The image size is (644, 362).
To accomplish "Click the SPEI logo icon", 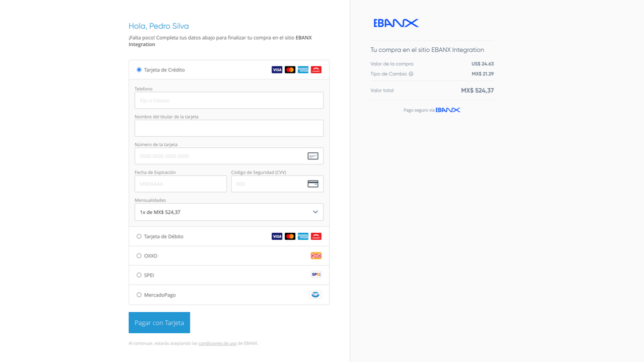I will pyautogui.click(x=315, y=275).
